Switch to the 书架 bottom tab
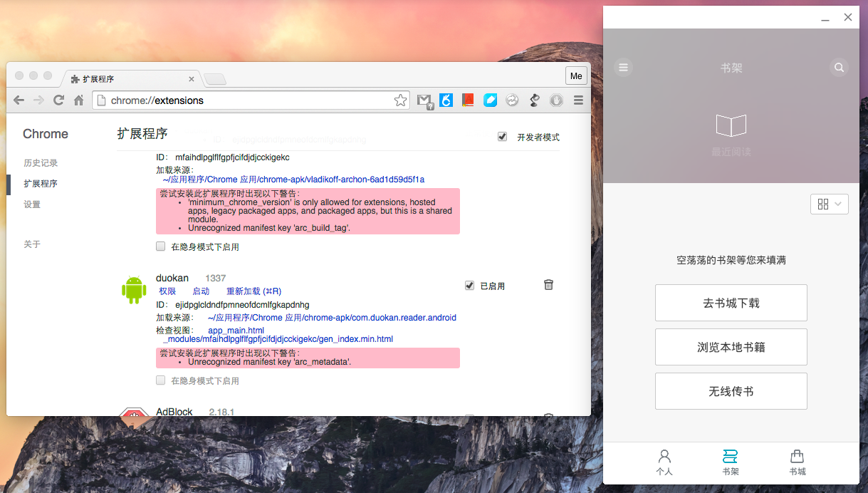Viewport: 868px width, 493px height. click(x=730, y=462)
